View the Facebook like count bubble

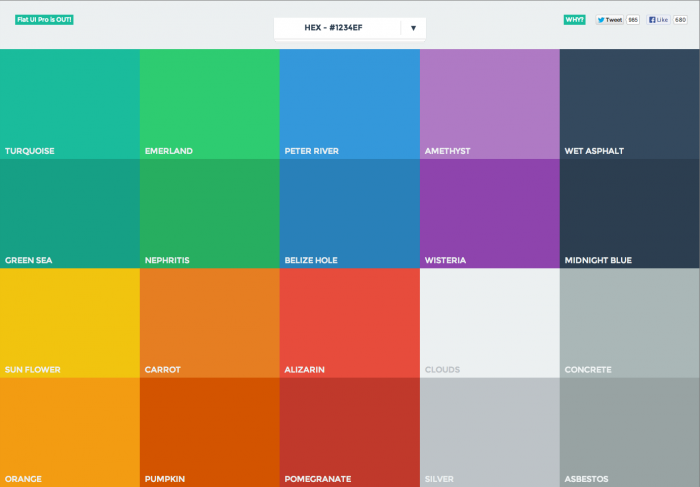click(680, 20)
